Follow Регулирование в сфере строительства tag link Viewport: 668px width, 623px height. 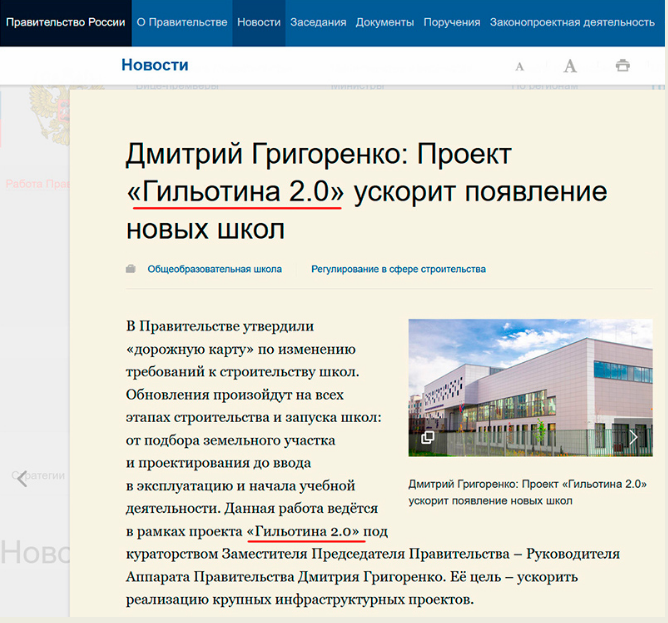point(398,269)
